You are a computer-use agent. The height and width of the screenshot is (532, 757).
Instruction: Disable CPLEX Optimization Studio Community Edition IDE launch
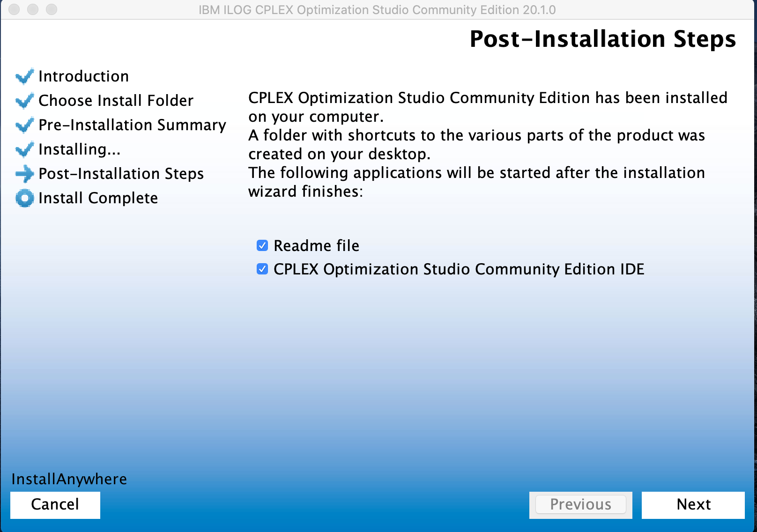[x=263, y=269]
